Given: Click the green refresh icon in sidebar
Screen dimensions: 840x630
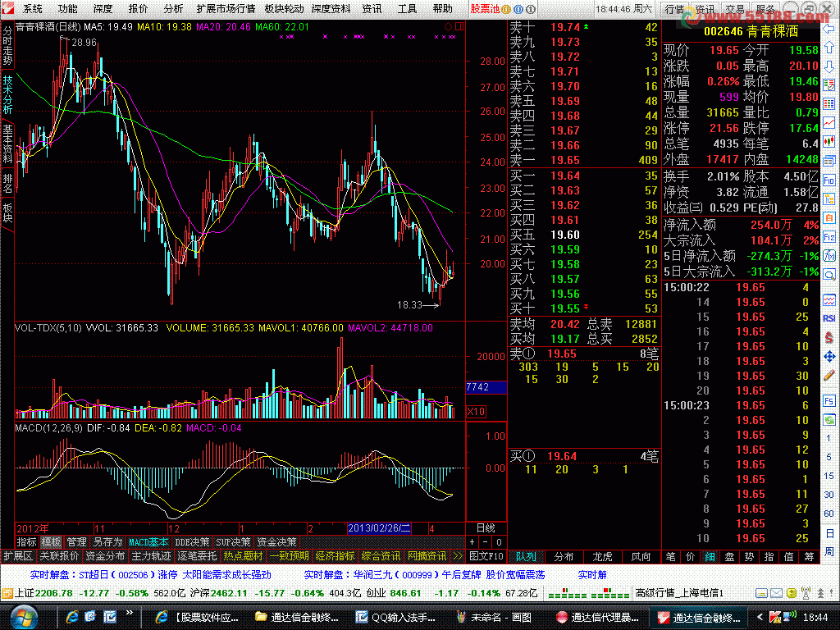Looking at the screenshot, I should 829,419.
